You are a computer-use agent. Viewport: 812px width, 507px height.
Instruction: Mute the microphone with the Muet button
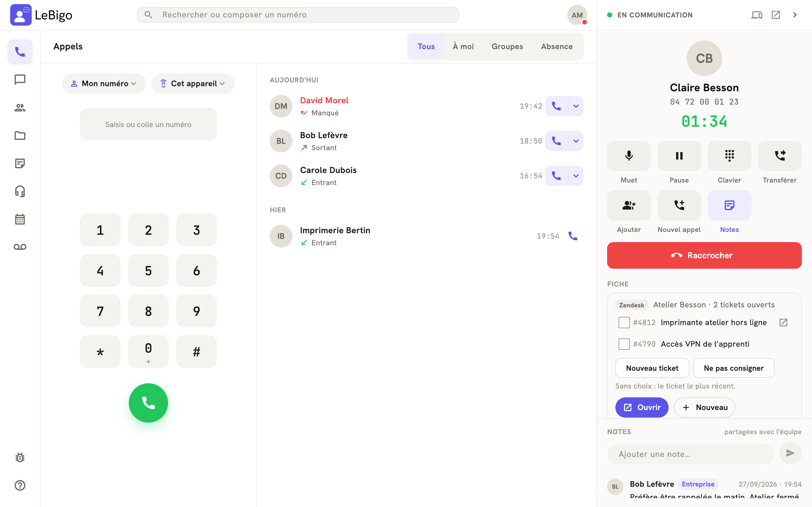629,156
